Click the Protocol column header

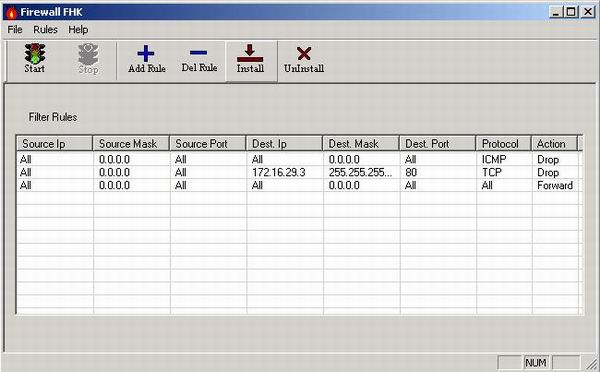[504, 144]
